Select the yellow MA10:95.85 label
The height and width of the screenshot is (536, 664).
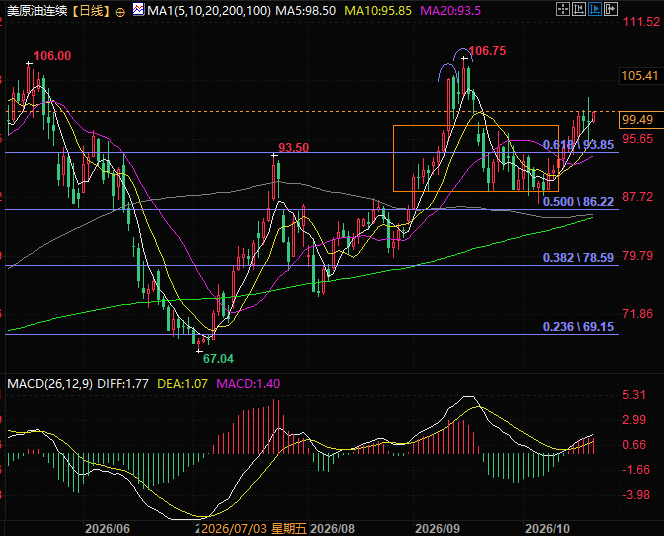(378, 11)
